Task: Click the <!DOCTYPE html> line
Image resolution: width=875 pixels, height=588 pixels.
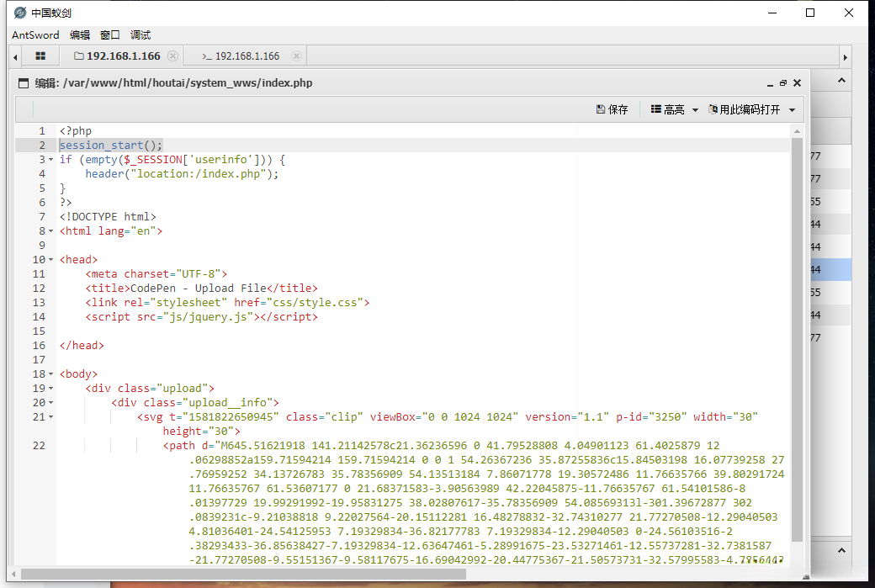Action: click(108, 216)
